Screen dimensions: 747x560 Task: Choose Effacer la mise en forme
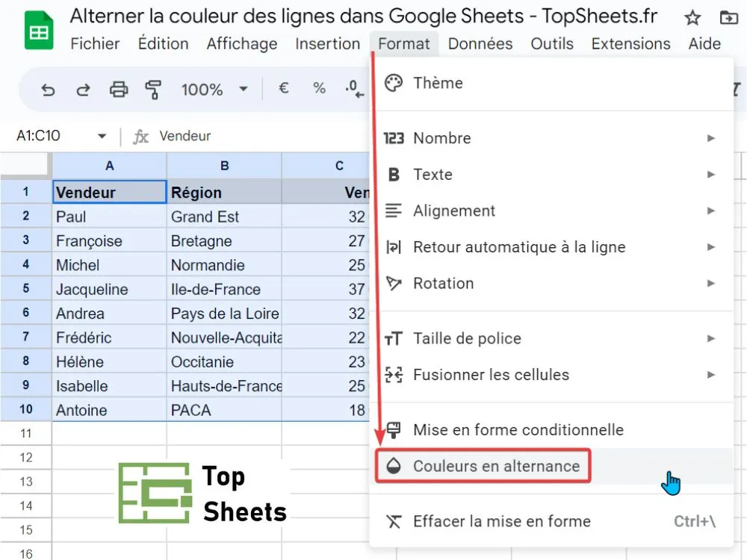coord(552,521)
